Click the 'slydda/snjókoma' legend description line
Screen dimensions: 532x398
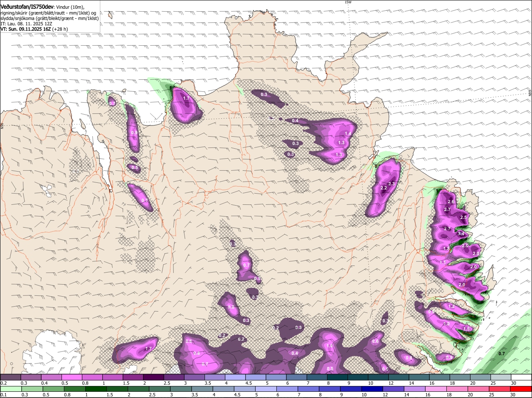tap(49, 18)
